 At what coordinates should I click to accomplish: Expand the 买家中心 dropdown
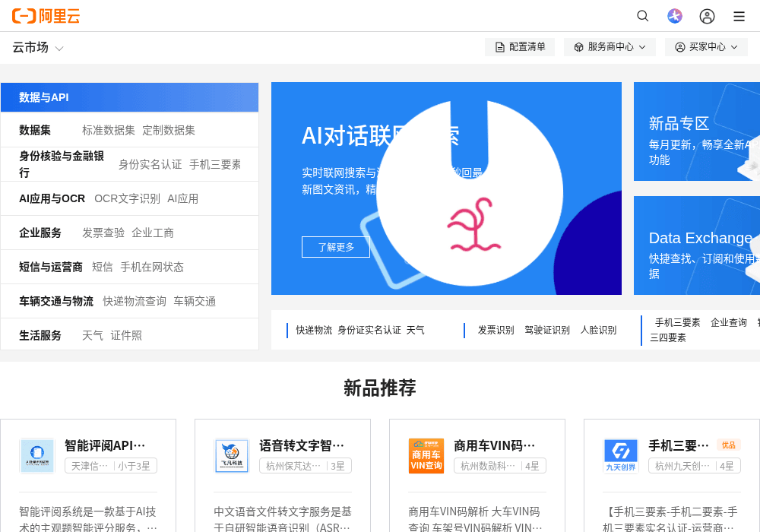click(x=706, y=47)
